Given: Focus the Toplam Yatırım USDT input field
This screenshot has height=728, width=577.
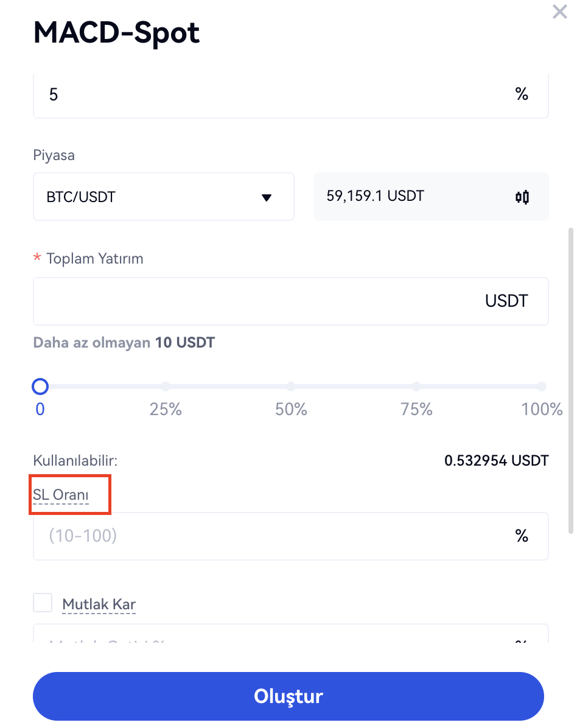Looking at the screenshot, I should coord(256,301).
